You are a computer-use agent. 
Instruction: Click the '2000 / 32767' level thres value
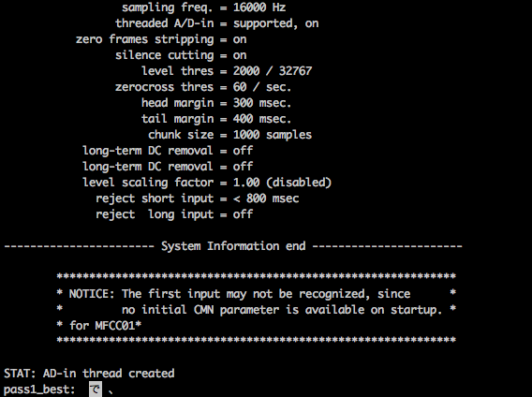click(x=273, y=71)
